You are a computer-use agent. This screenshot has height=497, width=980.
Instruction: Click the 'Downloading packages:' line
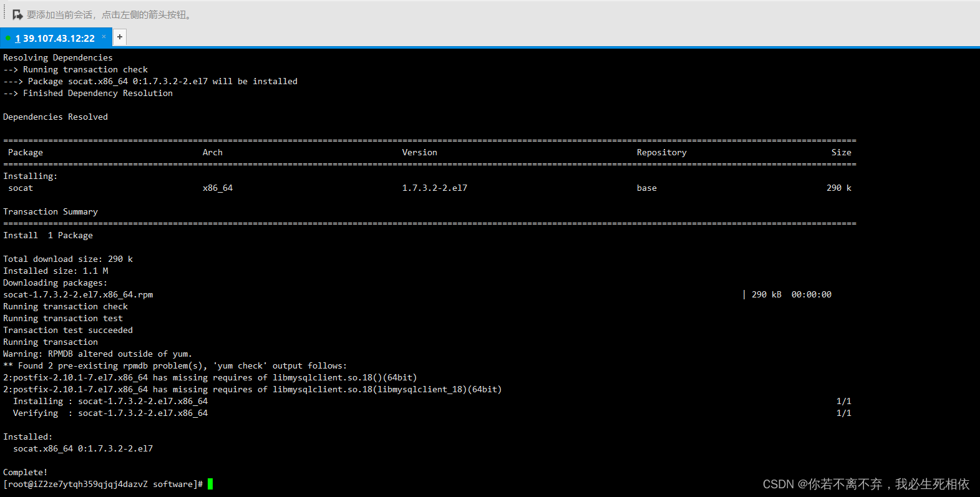click(56, 282)
